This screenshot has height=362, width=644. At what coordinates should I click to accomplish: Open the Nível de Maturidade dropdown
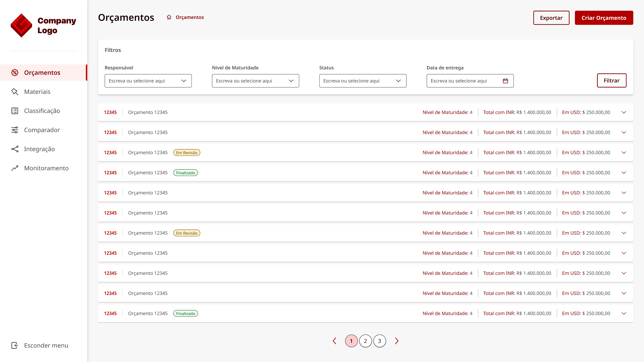point(255,81)
